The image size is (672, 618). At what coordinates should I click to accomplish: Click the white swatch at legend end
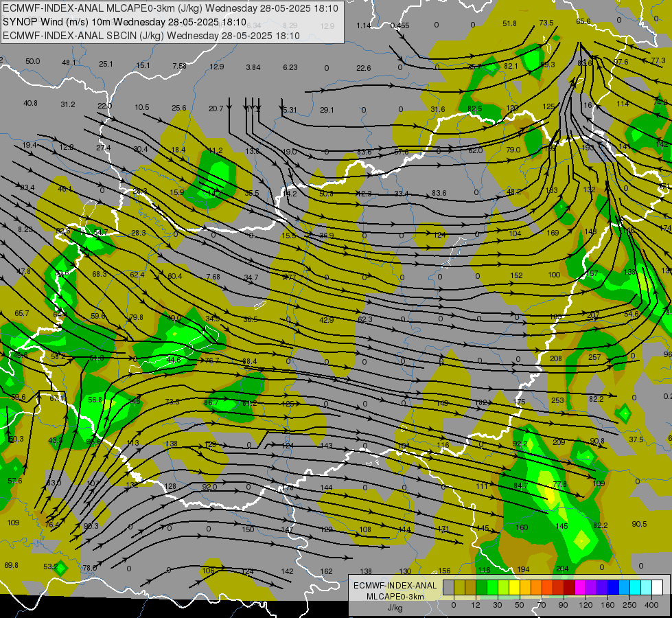657,587
